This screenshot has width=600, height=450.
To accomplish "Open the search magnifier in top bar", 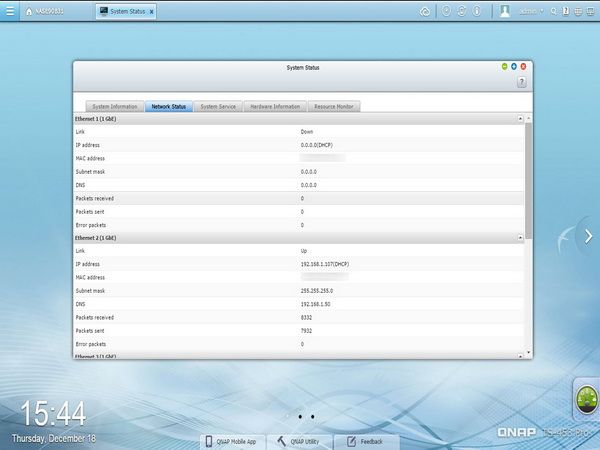I will 553,11.
